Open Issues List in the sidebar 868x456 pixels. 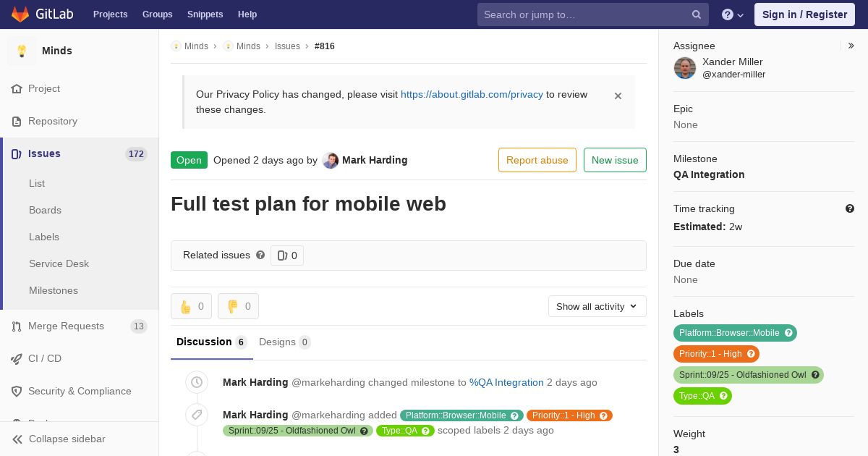coord(37,184)
